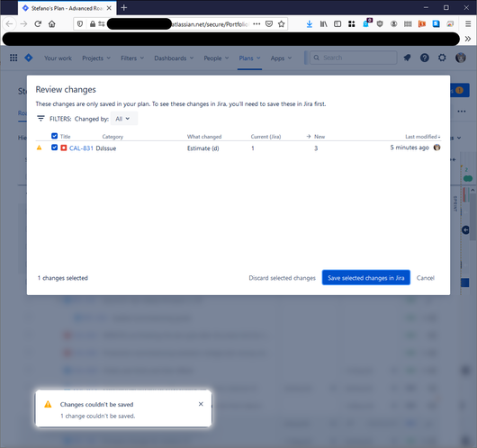Open page actions three-dot menu
The height and width of the screenshot is (448, 477).
point(256,23)
